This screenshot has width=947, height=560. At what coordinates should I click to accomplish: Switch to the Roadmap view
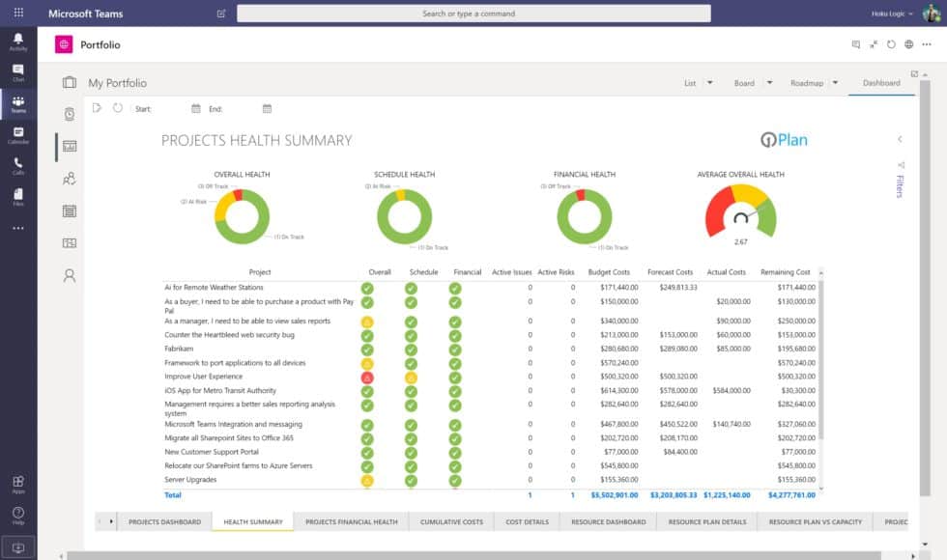(x=807, y=83)
